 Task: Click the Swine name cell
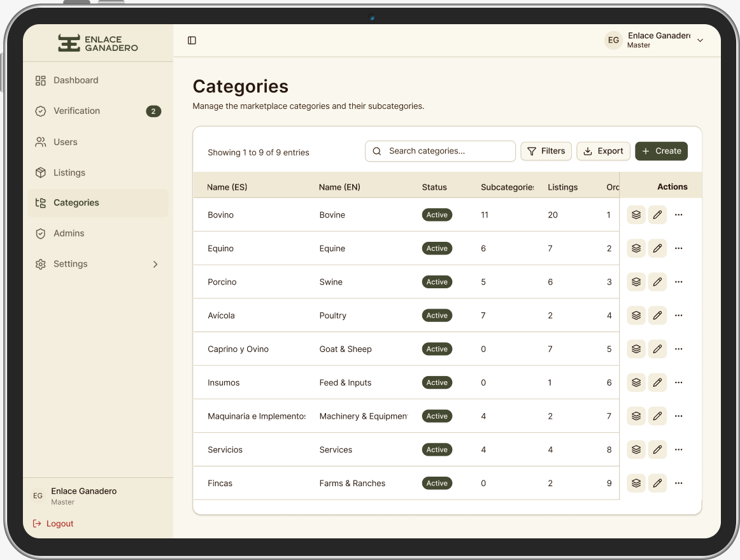(331, 282)
